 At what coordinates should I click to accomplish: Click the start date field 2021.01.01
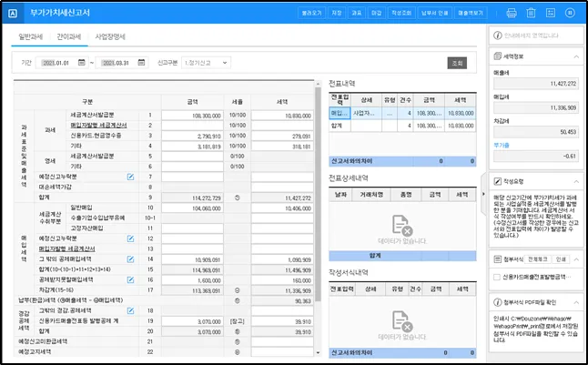[x=62, y=63]
